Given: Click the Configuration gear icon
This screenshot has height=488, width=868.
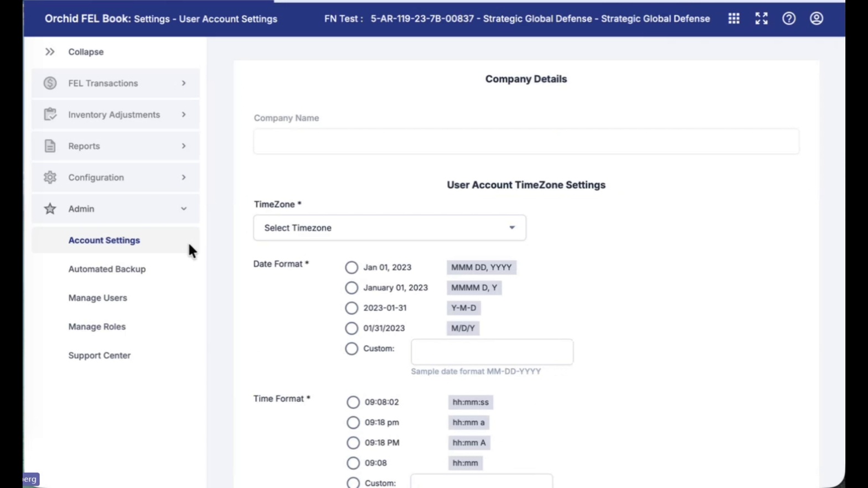Looking at the screenshot, I should (50, 177).
